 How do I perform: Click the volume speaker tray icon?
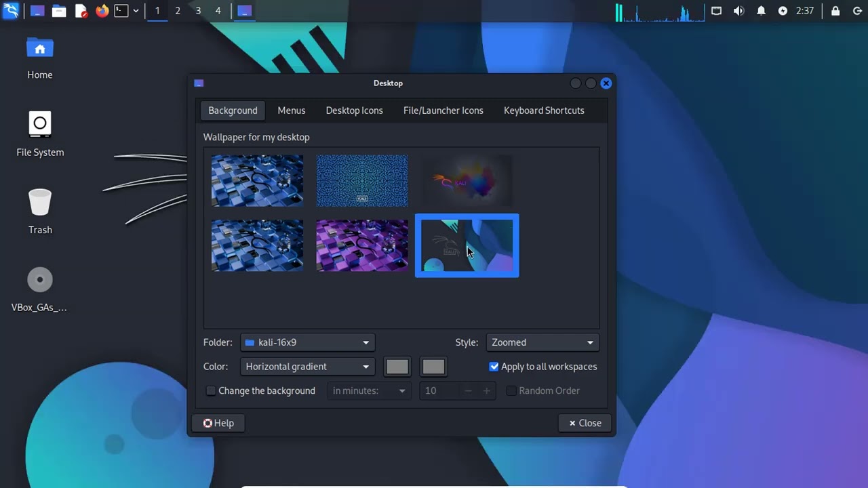pyautogui.click(x=738, y=11)
